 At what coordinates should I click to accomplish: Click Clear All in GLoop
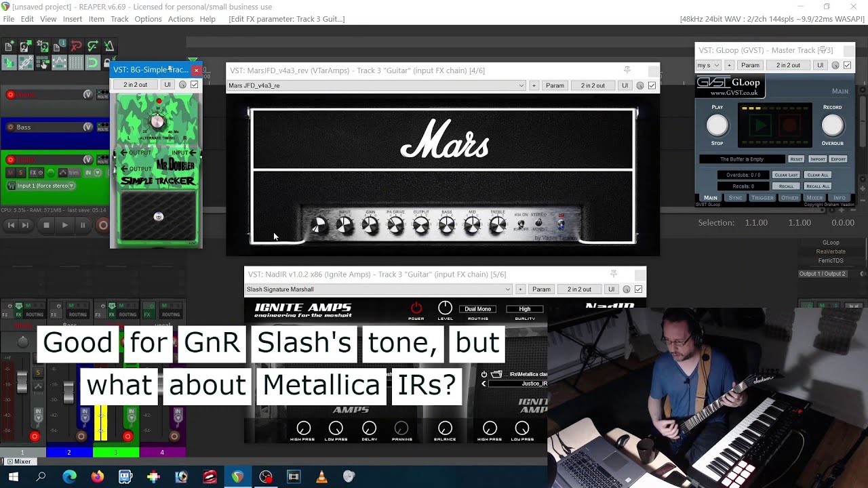(818, 175)
